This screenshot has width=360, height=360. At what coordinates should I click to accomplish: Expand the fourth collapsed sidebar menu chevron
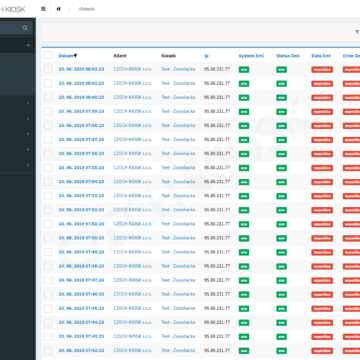(x=28, y=150)
